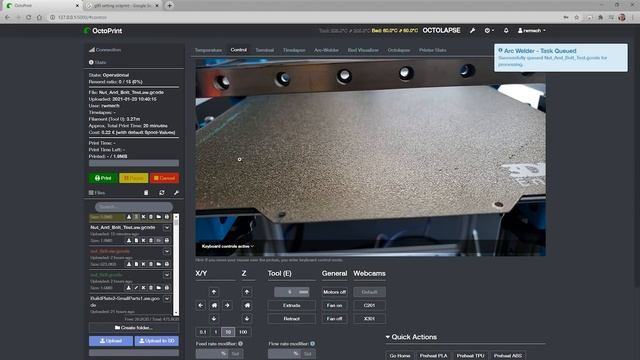
Task: Refresh the file list
Action: point(162,193)
